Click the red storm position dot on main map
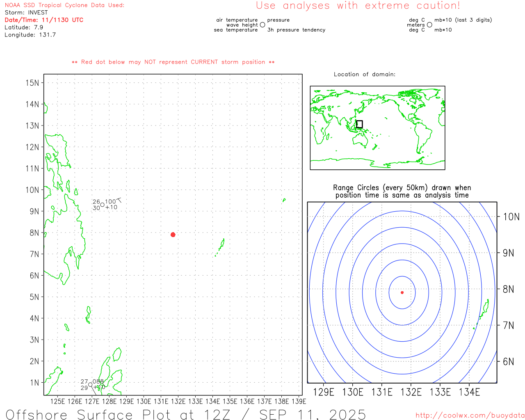 click(173, 235)
